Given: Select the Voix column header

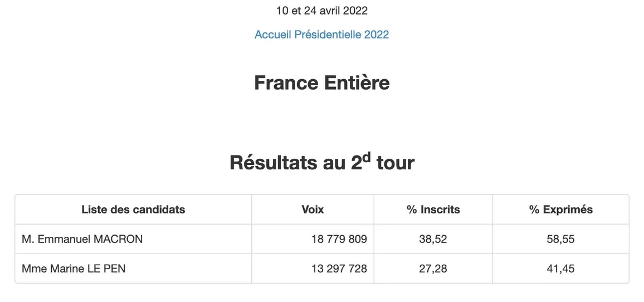Looking at the screenshot, I should (313, 210).
